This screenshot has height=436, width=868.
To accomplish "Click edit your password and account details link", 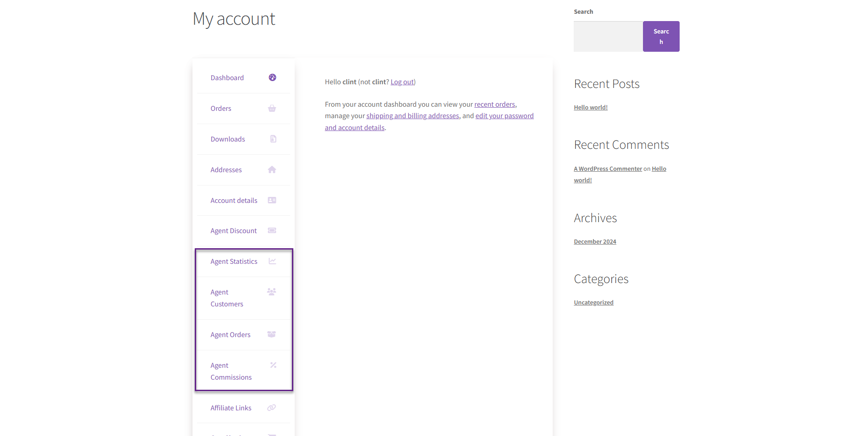I will [505, 116].
